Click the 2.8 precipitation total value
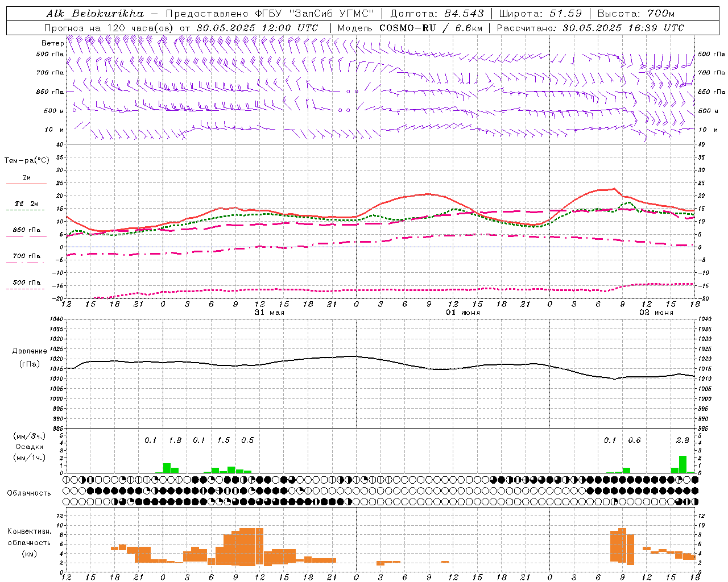Screen dimensions: 728x582 682,440
